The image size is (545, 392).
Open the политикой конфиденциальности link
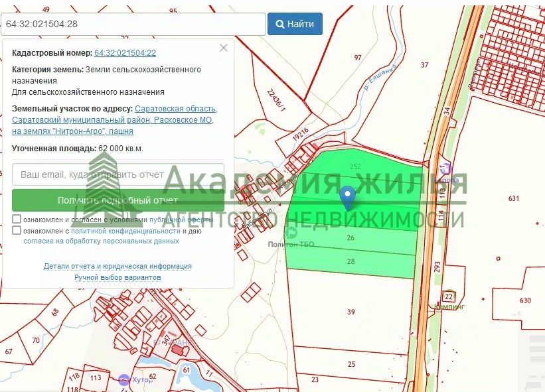tap(125, 231)
